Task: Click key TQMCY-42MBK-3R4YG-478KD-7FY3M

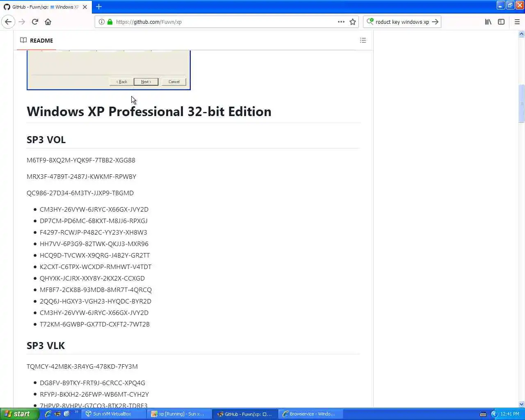Action: click(x=82, y=366)
